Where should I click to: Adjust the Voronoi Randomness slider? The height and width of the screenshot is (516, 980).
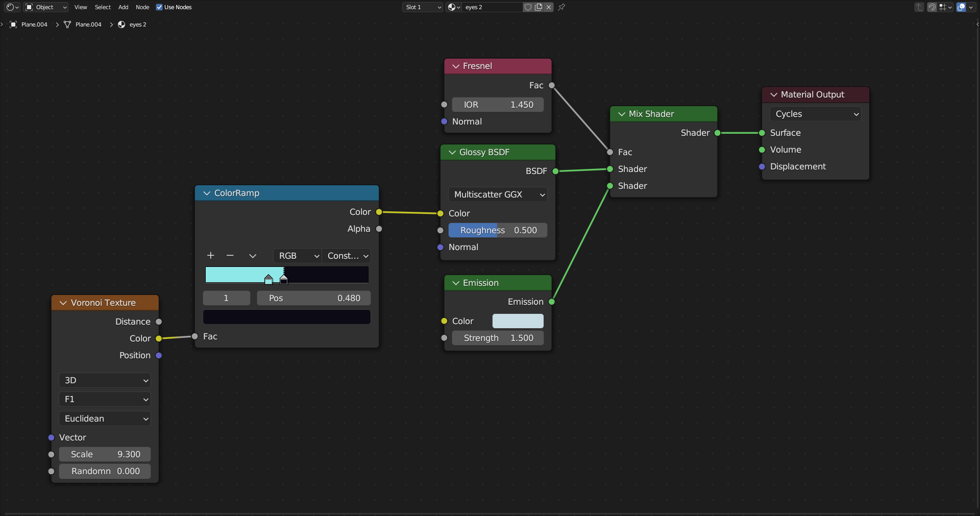click(105, 471)
